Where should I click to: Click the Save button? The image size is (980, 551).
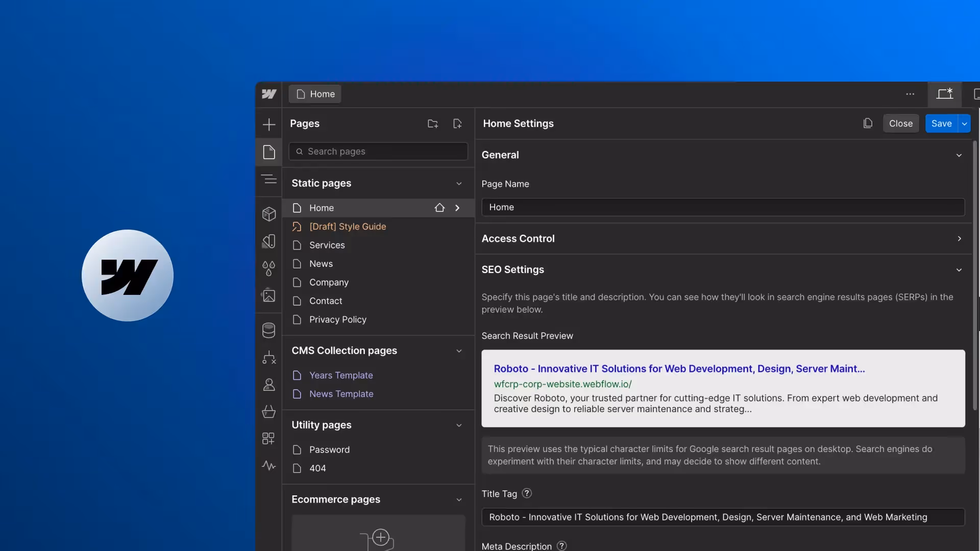pyautogui.click(x=941, y=123)
